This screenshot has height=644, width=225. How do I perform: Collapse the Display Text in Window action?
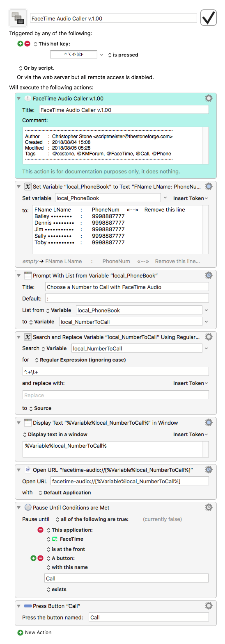click(18, 423)
